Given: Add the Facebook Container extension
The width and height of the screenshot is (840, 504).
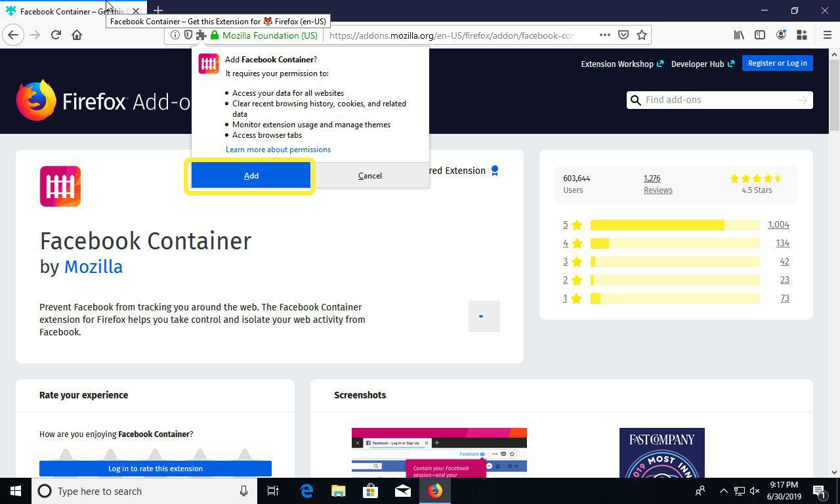Looking at the screenshot, I should [251, 175].
